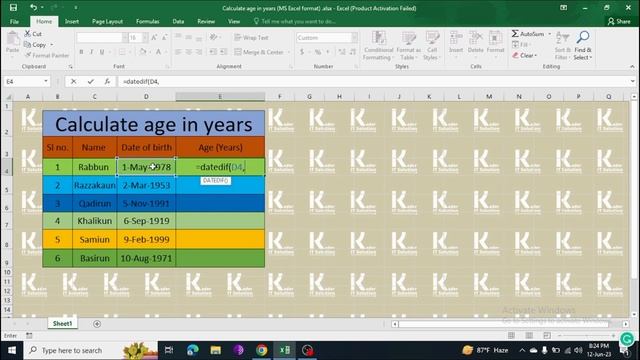Open the File tab
The image size is (640, 360).
tap(14, 21)
